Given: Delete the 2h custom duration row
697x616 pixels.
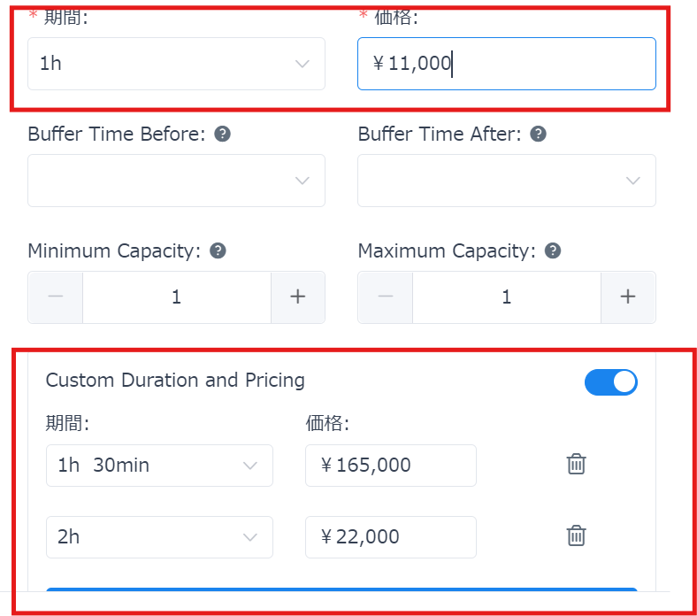Looking at the screenshot, I should point(576,535).
